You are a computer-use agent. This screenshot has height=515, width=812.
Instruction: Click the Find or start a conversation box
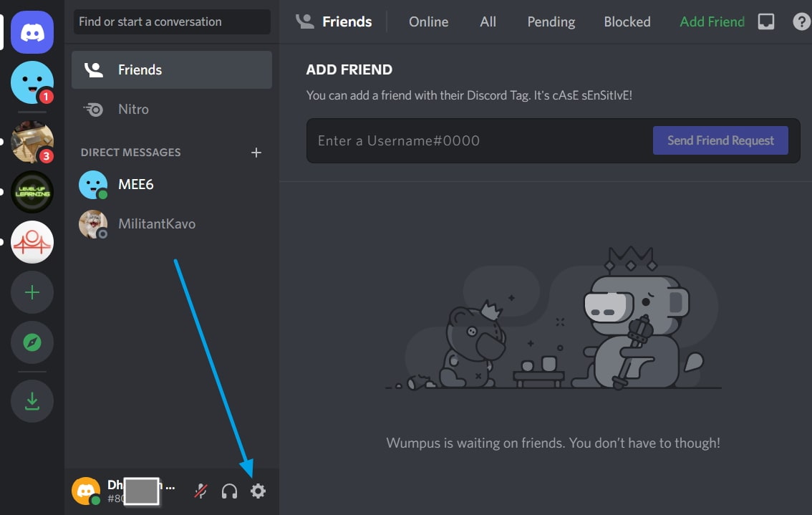[x=172, y=21]
